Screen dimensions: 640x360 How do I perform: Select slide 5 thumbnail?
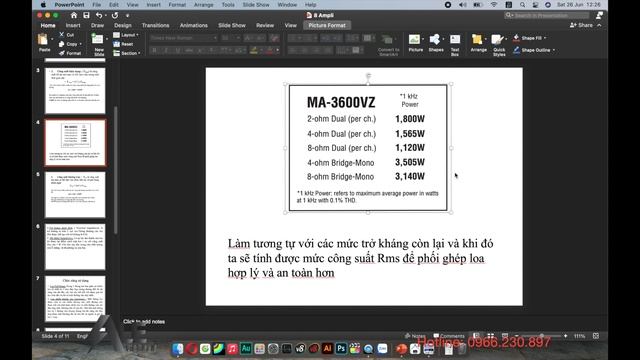point(75,195)
